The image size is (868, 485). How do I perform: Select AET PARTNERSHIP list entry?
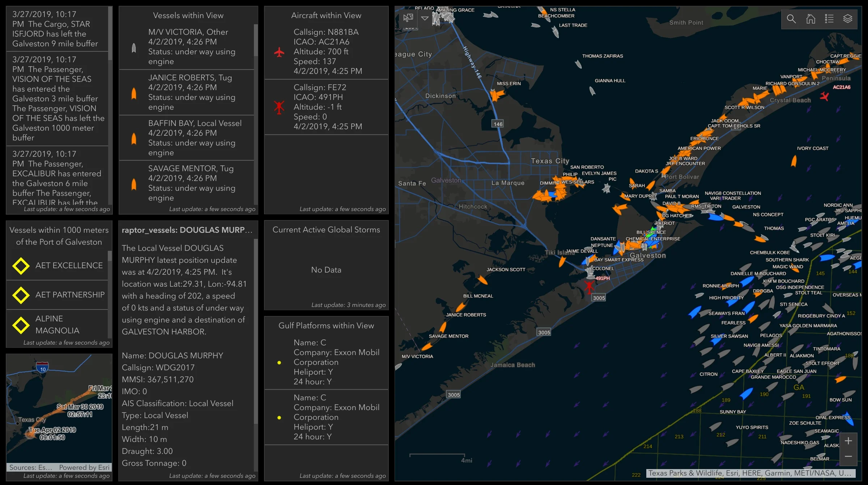69,295
